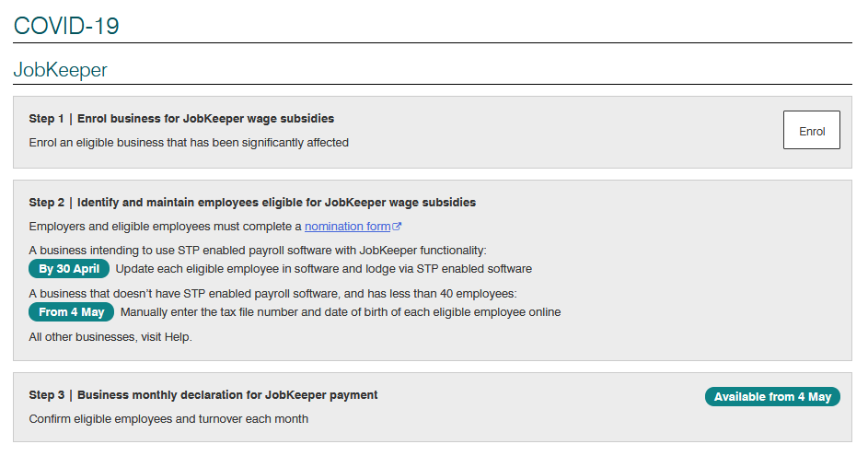Click the Step 2 Identify and maintain employees heading
Screen dimensions: 868x456
point(252,203)
